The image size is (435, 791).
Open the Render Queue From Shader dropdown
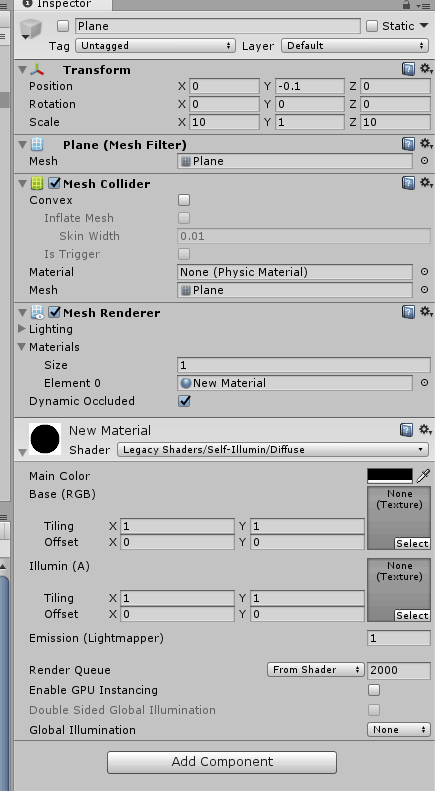tap(315, 670)
